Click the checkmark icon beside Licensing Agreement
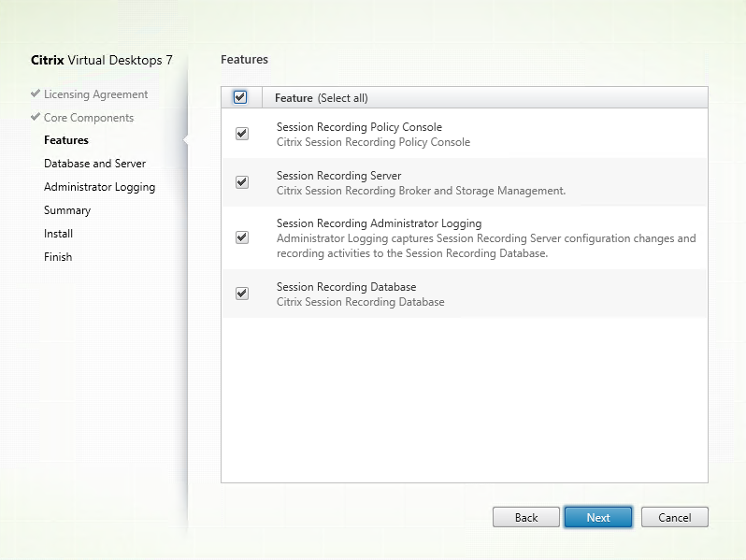The image size is (746, 560). point(36,94)
